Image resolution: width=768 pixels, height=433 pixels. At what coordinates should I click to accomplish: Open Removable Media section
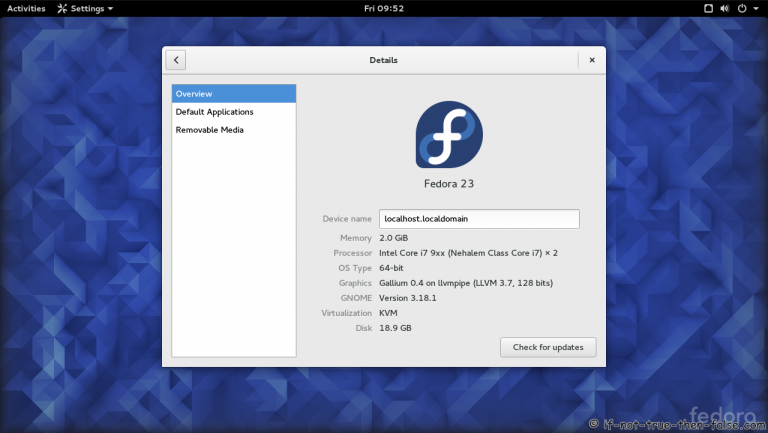(x=234, y=130)
